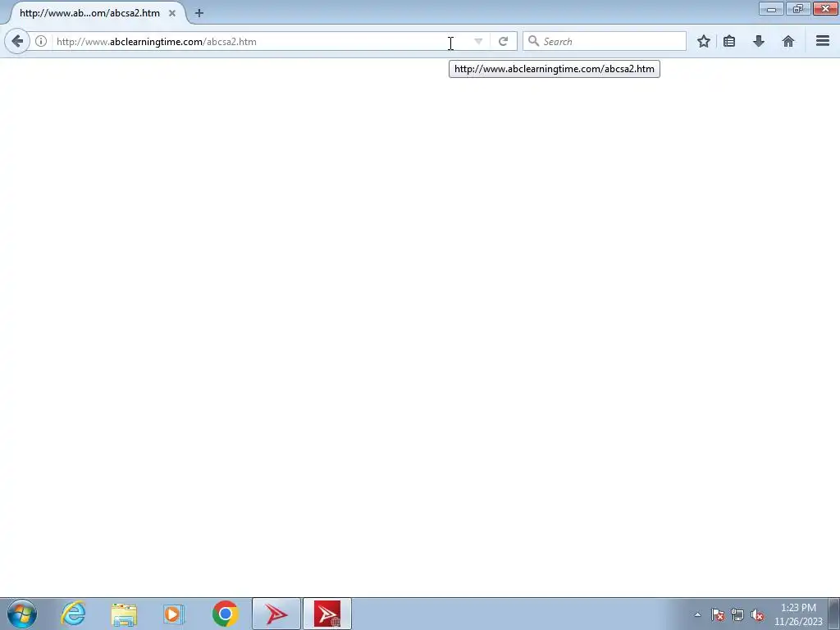Open File Explorer from taskbar
This screenshot has width=840, height=630.
(x=125, y=614)
